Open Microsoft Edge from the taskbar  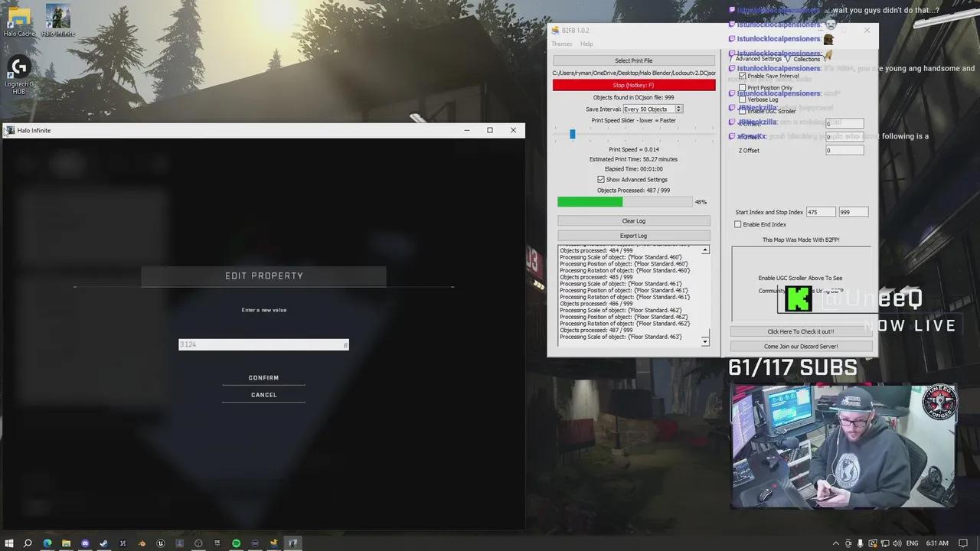tap(47, 543)
